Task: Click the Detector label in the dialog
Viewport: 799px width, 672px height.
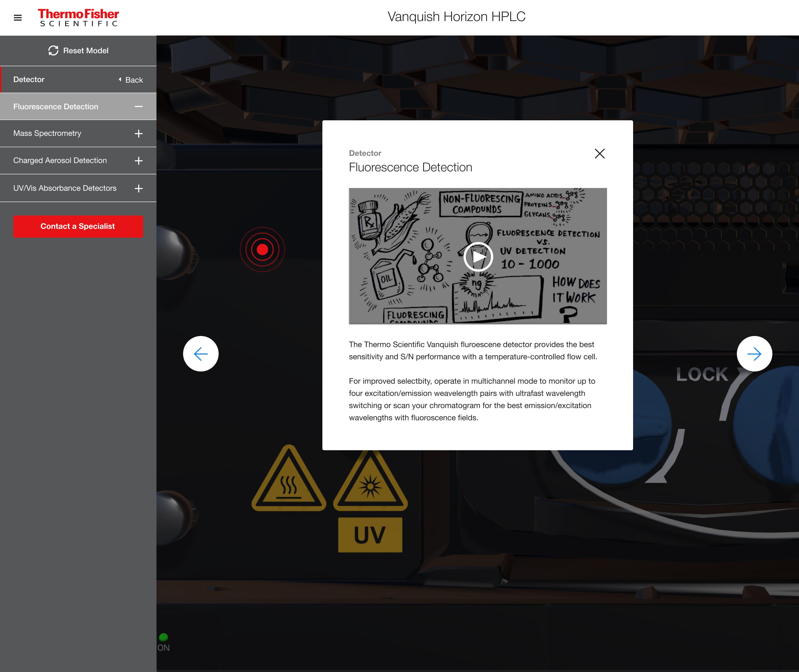Action: pyautogui.click(x=365, y=153)
